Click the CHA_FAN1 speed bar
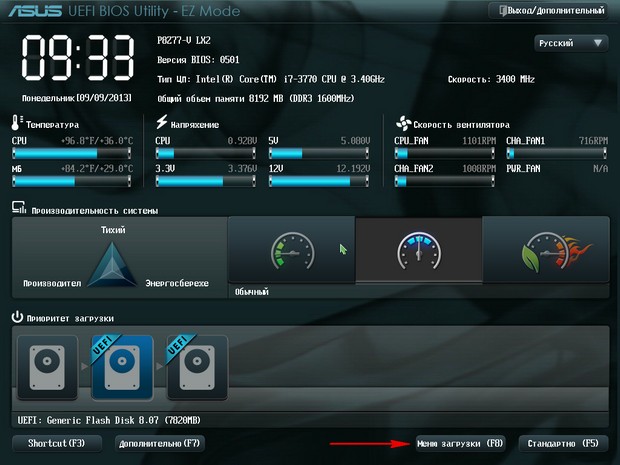The height and width of the screenshot is (465, 620). [x=557, y=153]
